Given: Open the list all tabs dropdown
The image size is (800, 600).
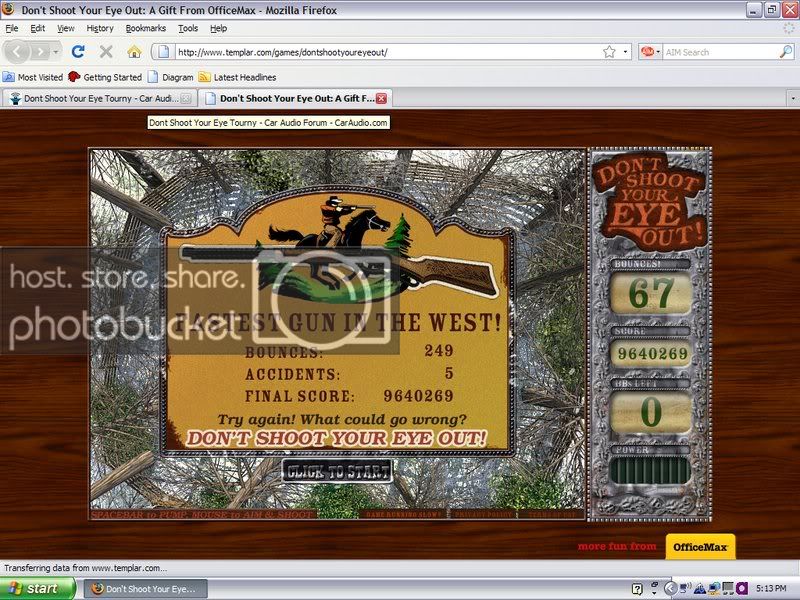Looking at the screenshot, I should point(793,98).
